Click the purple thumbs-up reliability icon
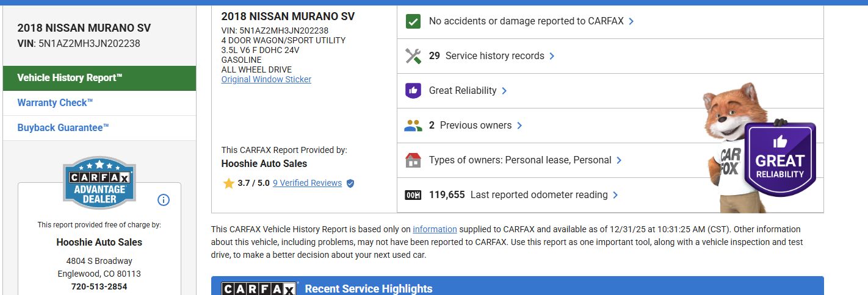Viewport: 868px width, 295px height. tap(413, 91)
